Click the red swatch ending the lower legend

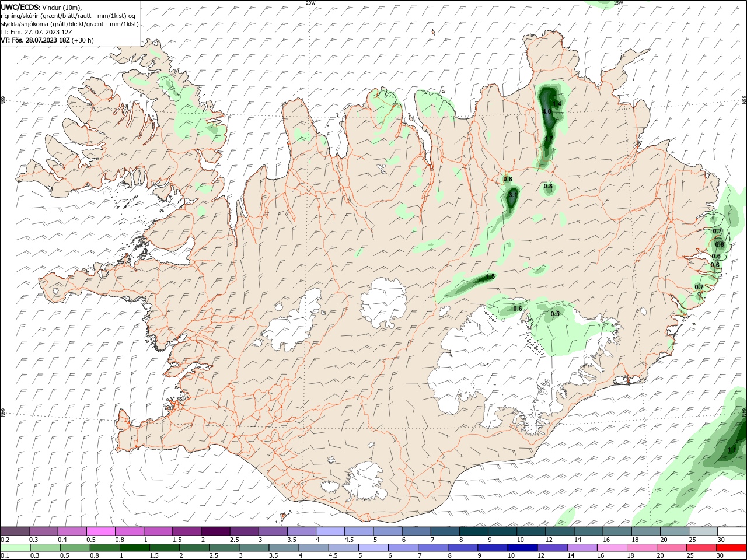click(732, 548)
